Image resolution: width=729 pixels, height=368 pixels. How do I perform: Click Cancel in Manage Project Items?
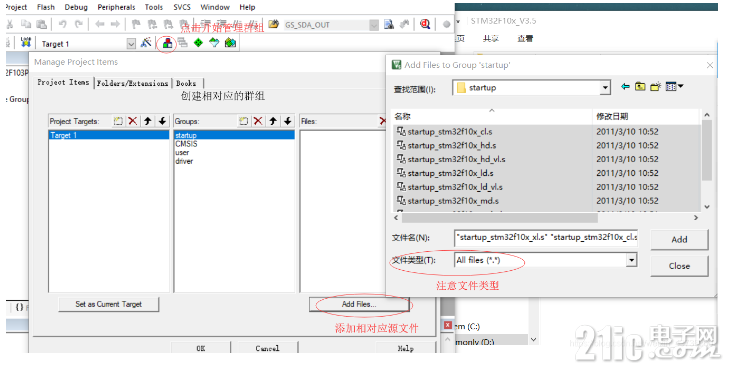[x=268, y=348]
